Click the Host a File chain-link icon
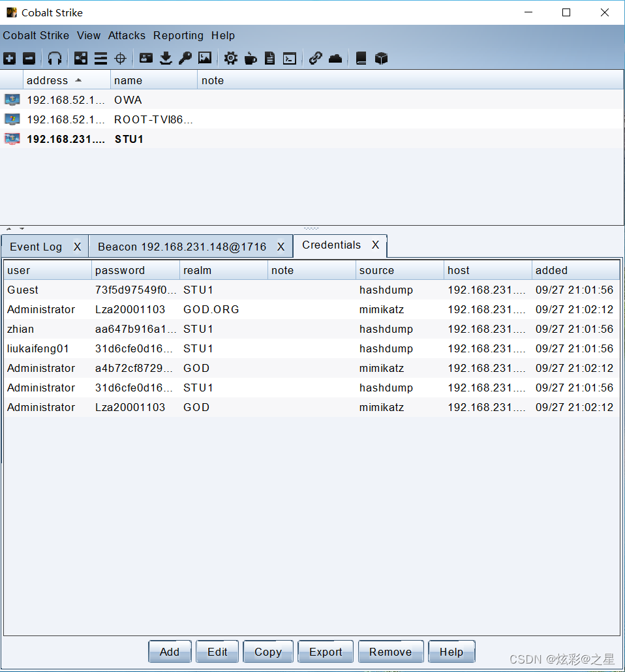The width and height of the screenshot is (625, 672). coord(316,58)
